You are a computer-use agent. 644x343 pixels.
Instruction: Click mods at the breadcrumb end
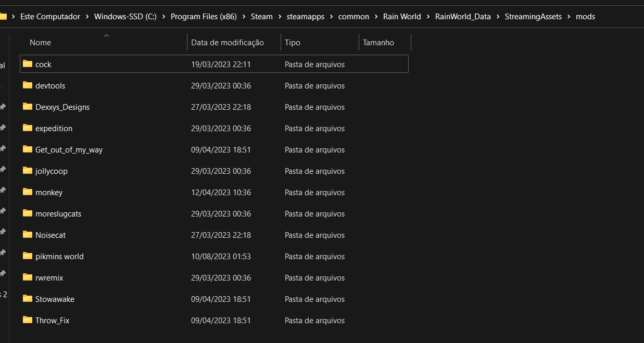point(585,17)
